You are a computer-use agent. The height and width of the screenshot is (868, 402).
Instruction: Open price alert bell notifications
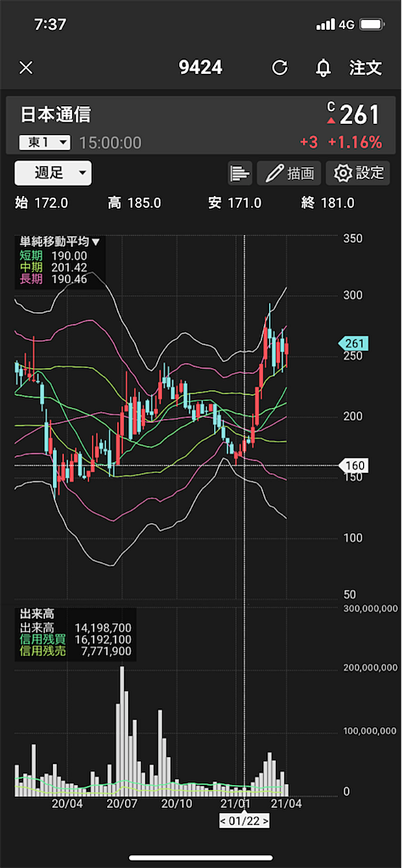tap(323, 68)
